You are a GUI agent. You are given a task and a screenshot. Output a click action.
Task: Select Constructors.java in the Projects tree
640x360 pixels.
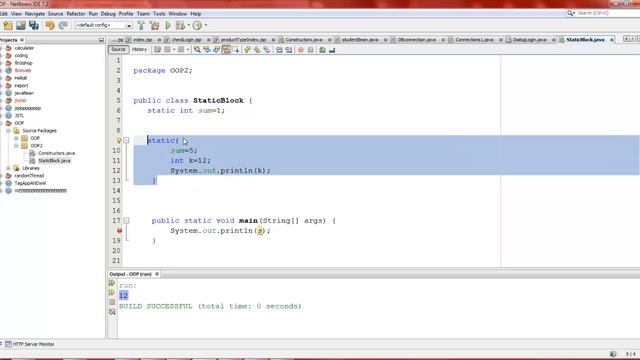[56, 153]
